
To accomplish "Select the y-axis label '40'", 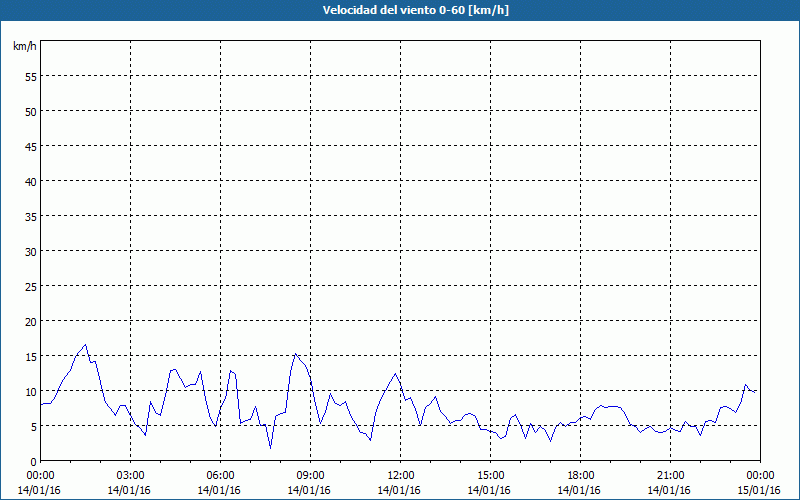I will click(x=31, y=182).
